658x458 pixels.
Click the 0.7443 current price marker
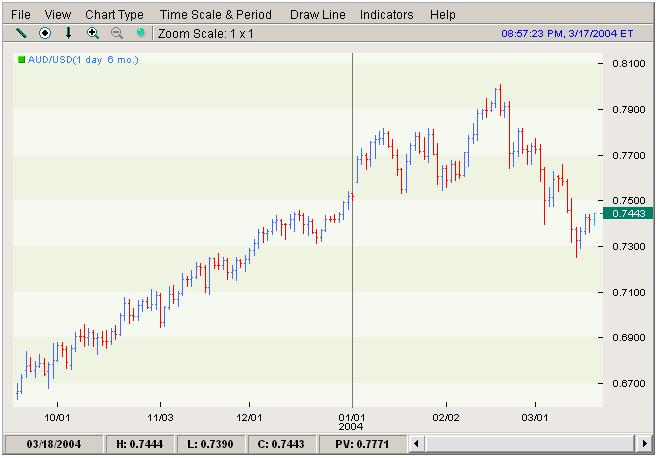pyautogui.click(x=629, y=213)
